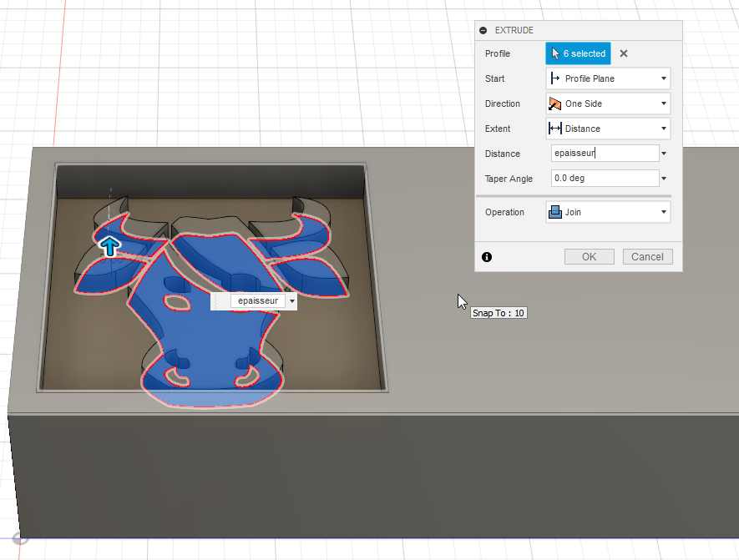This screenshot has width=739, height=560.
Task: Open the Start 'Profile Plane' dropdown
Action: 608,78
